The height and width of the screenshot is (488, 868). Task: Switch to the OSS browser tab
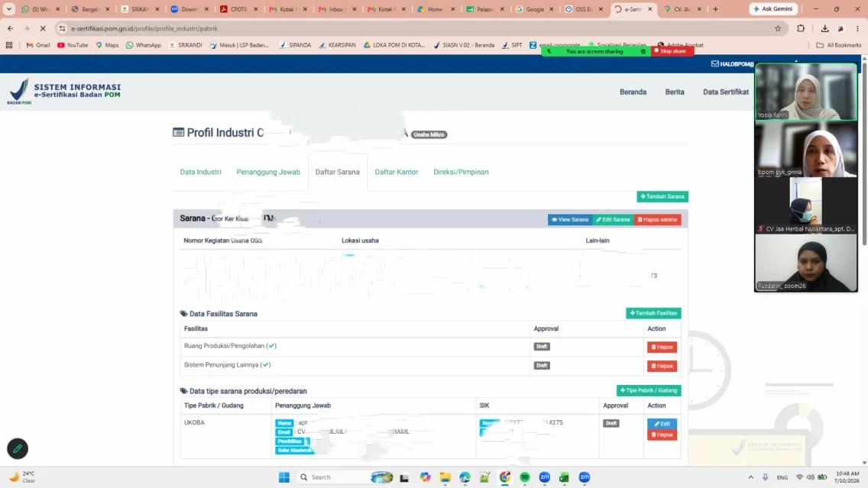[x=584, y=9]
